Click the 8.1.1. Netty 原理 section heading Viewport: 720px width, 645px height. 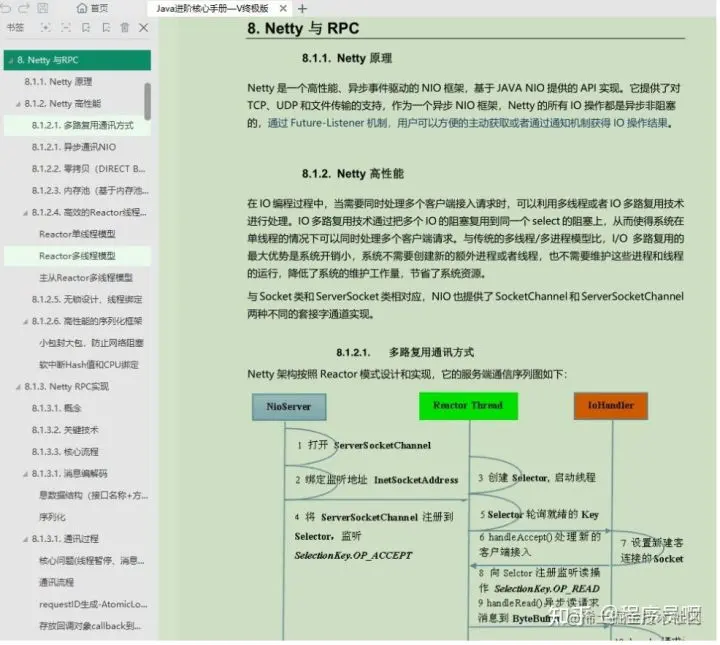[x=347, y=58]
